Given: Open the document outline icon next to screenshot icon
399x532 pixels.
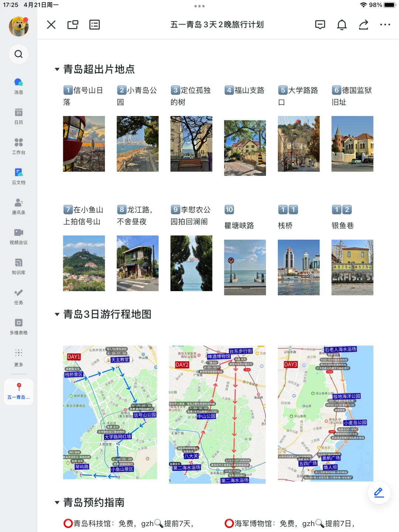Looking at the screenshot, I should (x=94, y=24).
